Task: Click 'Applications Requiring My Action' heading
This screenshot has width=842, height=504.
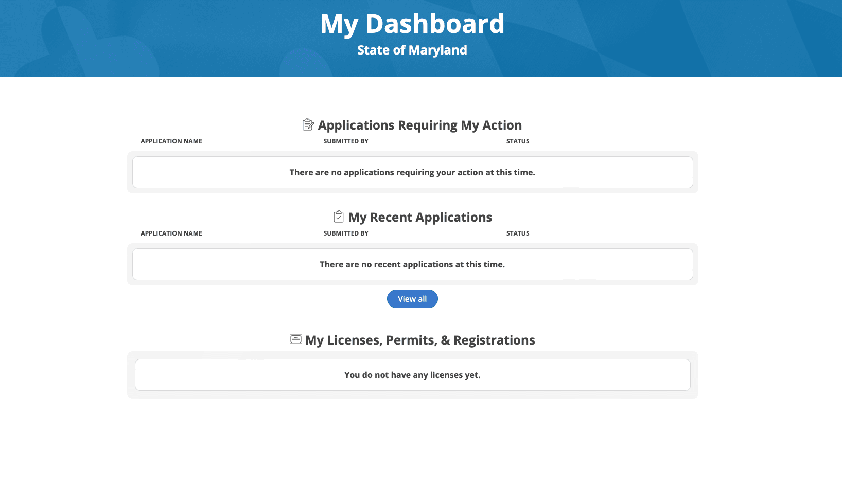Action: coord(420,125)
